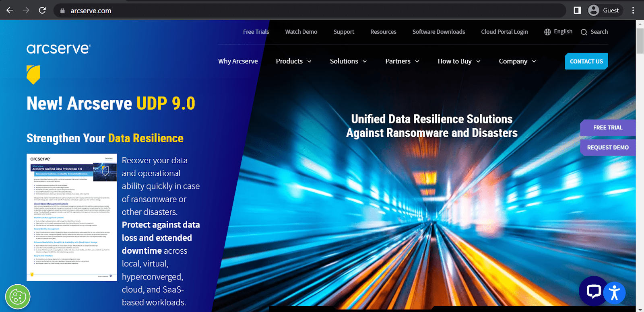Expand the Partners dropdown menu
The height and width of the screenshot is (312, 644).
tap(402, 61)
